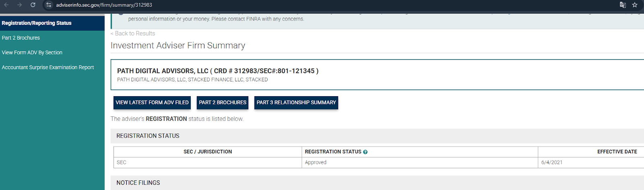This screenshot has height=190, width=644.
Task: Open Part 2 Brochures in sidebar
Action: click(x=21, y=38)
